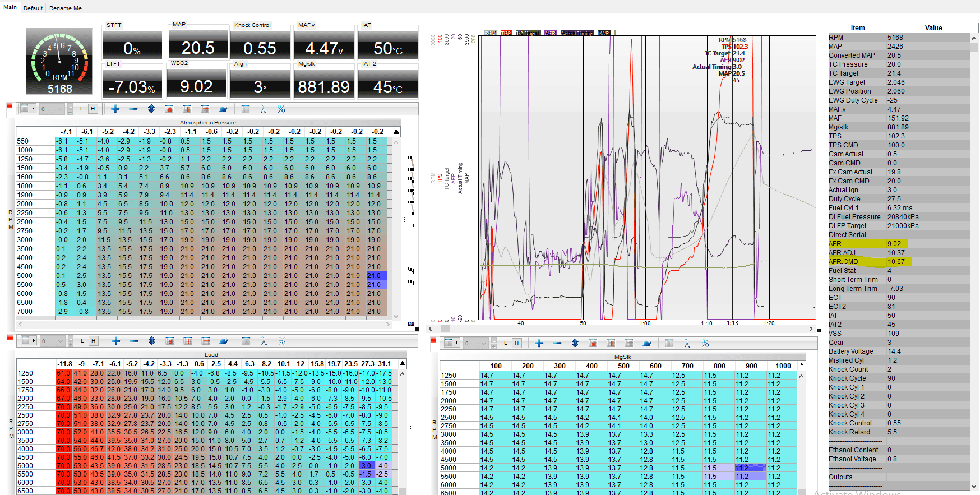Toggle the L button above the Load table
980x495 pixels.
[82, 341]
